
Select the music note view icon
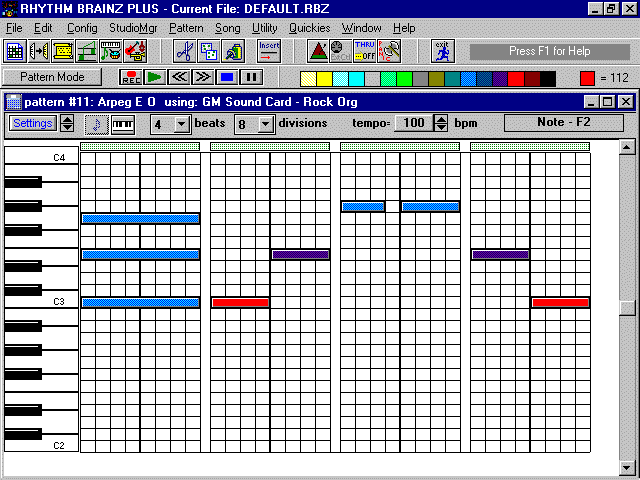point(96,124)
